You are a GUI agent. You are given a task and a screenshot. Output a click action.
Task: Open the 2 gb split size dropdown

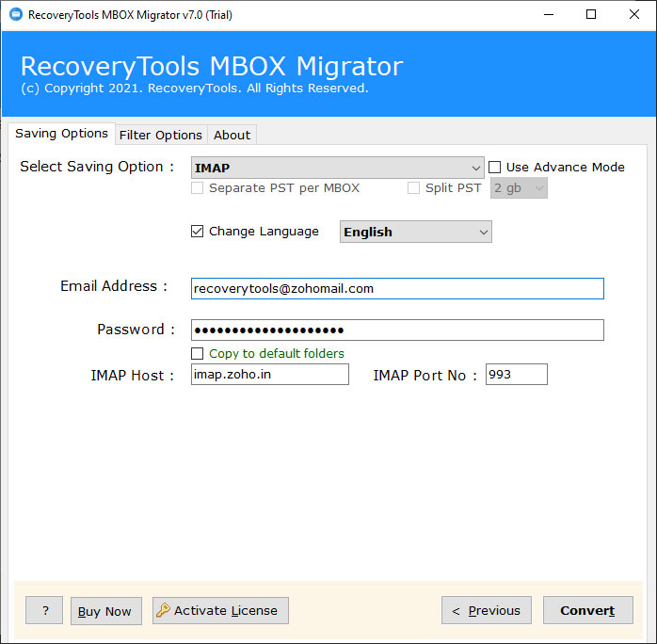(519, 187)
